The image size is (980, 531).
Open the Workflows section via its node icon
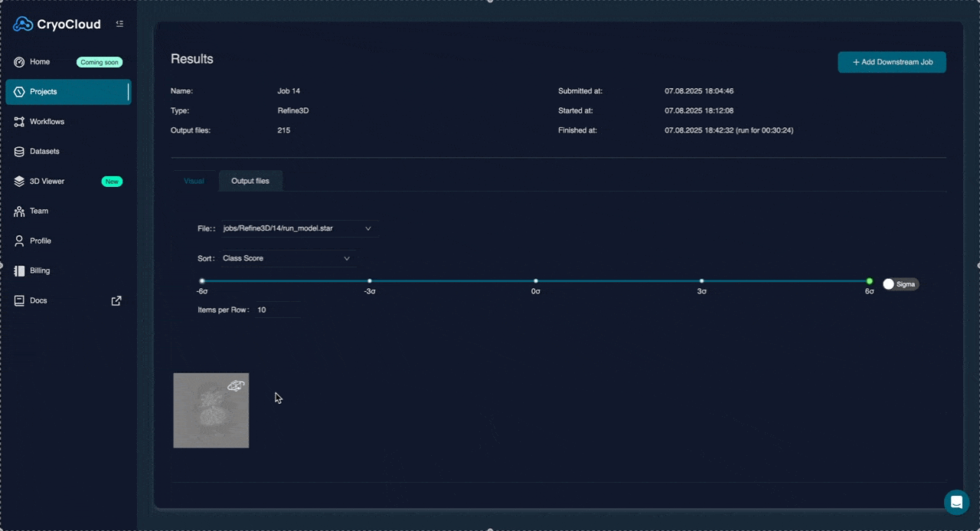point(18,121)
